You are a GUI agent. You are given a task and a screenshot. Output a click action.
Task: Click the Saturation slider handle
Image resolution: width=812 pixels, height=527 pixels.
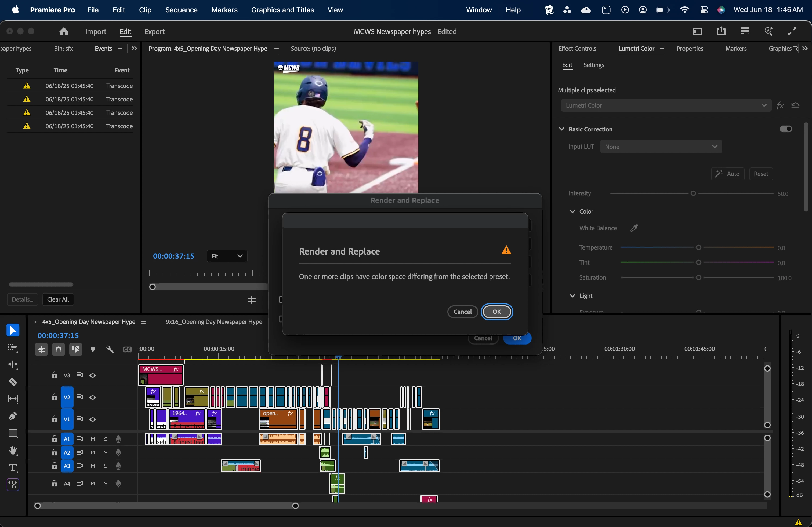click(698, 277)
